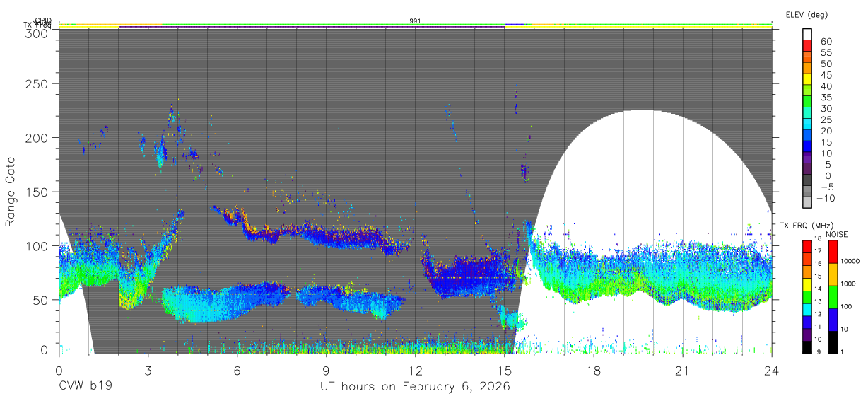This screenshot has width=868, height=401.
Task: Click the '150' tick label on Range Gate axis
Action: click(37, 192)
